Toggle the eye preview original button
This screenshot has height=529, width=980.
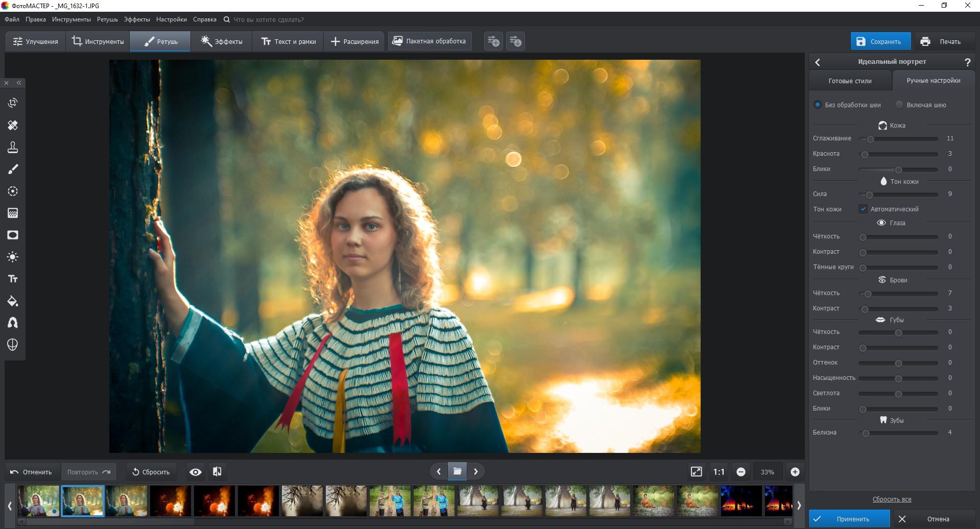[x=195, y=472]
